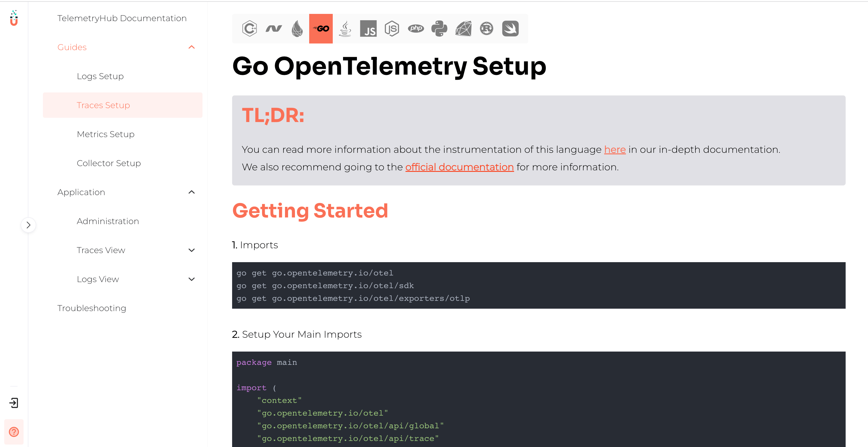
Task: Navigate to Logs Setup guide
Action: coord(101,76)
